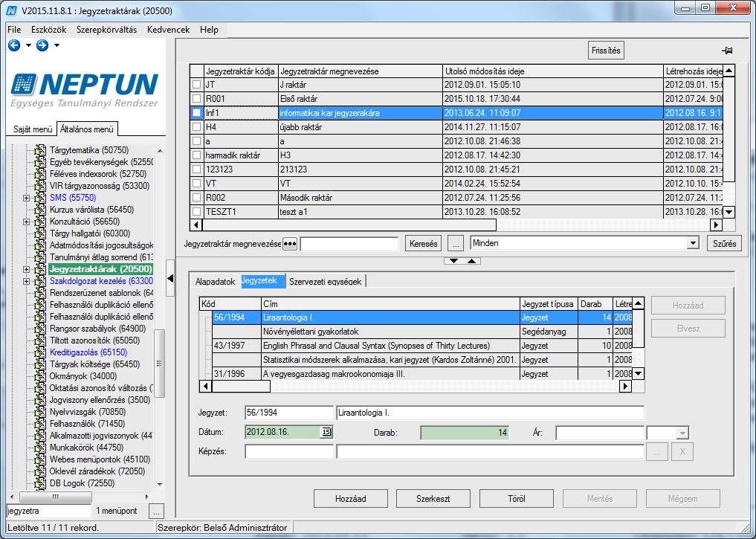The width and height of the screenshot is (756, 539).
Task: Click the bottom Hozzáad button
Action: [351, 499]
